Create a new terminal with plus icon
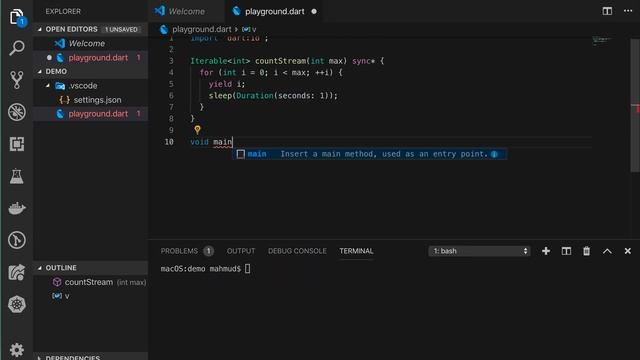This screenshot has height=360, width=640. click(546, 251)
